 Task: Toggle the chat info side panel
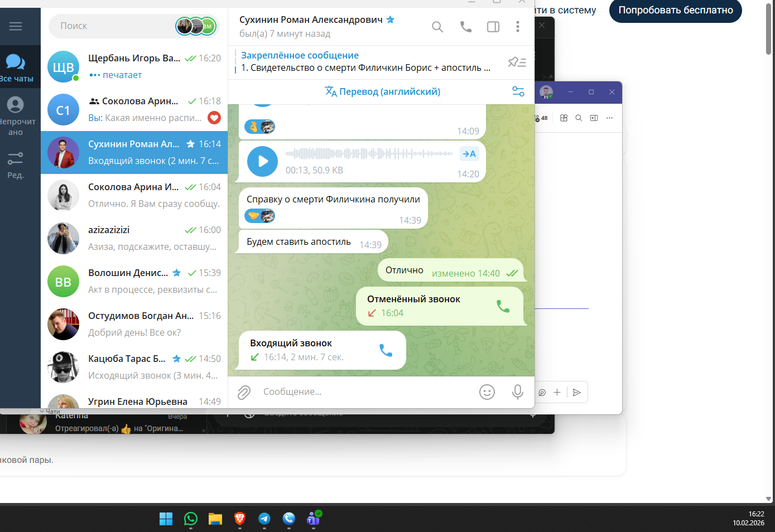[x=493, y=27]
